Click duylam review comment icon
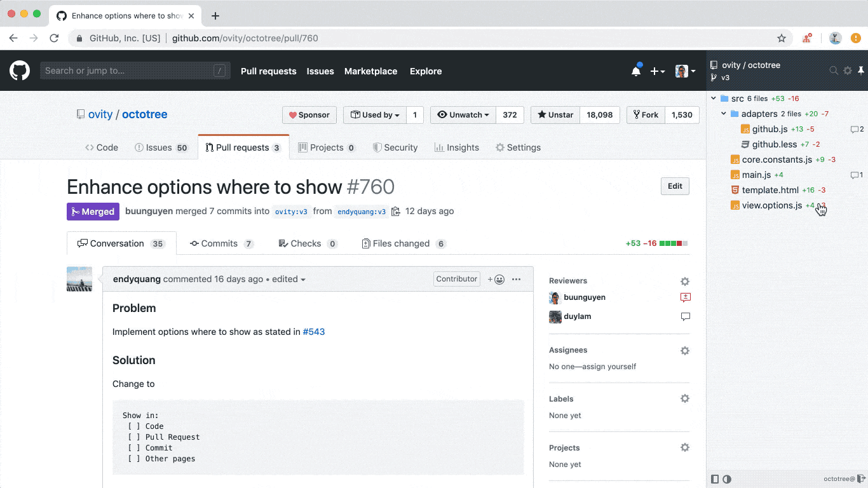This screenshot has width=868, height=488. (685, 316)
